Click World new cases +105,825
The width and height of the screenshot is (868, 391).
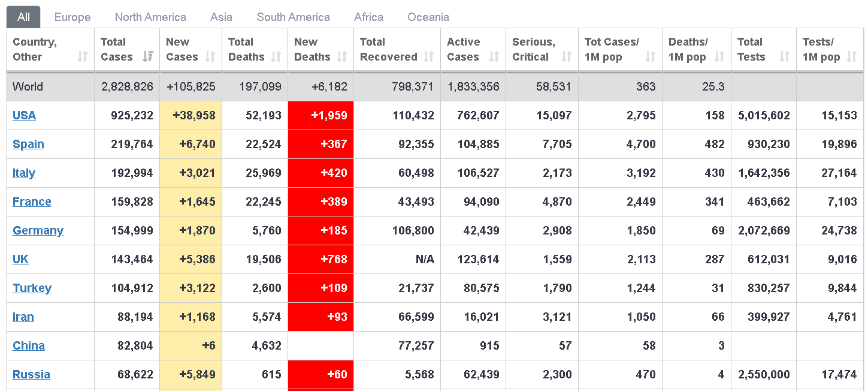[190, 86]
